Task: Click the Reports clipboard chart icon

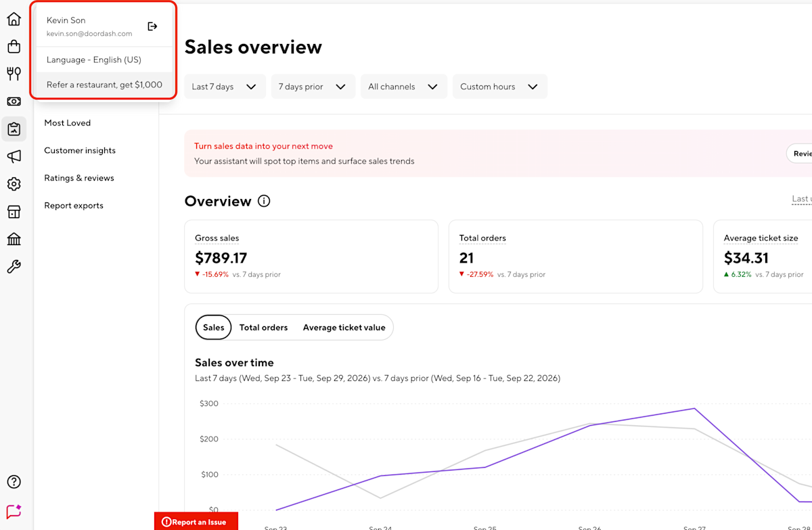Action: (14, 129)
